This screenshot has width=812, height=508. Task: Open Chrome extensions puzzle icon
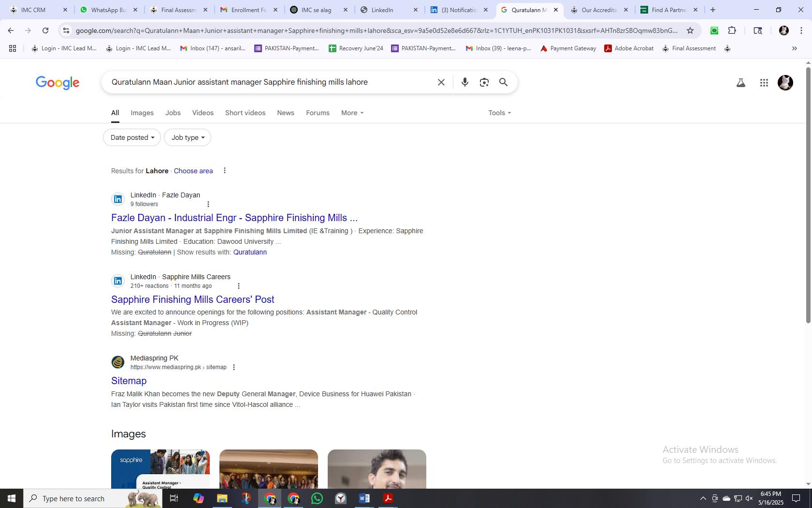(x=732, y=30)
